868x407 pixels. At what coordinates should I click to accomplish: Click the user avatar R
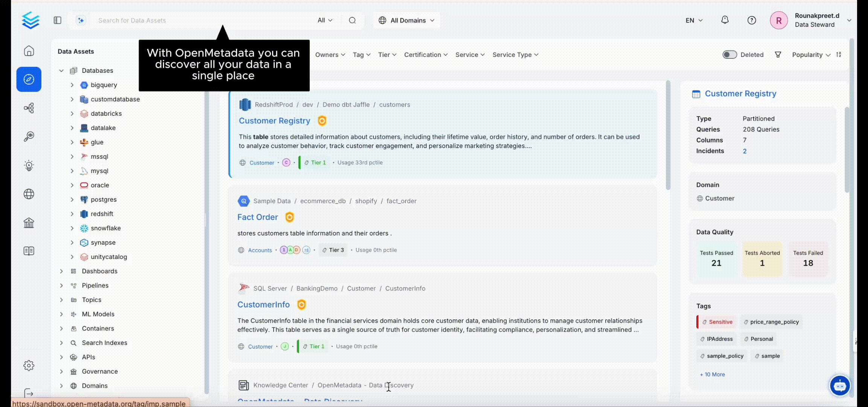(779, 20)
